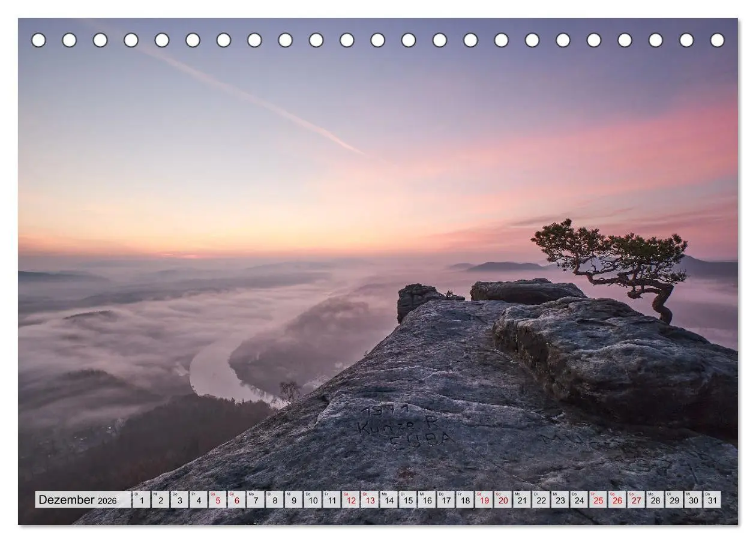Choose red Saturday 12 in calendar strip

pos(350,500)
